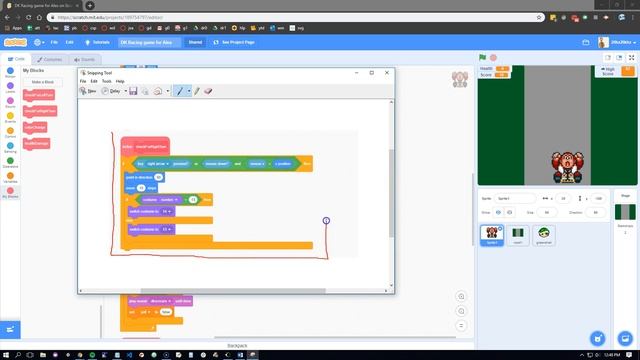The width and height of the screenshot is (640, 360).
Task: Select the Stage backdrop thumbnail
Action: point(625,212)
